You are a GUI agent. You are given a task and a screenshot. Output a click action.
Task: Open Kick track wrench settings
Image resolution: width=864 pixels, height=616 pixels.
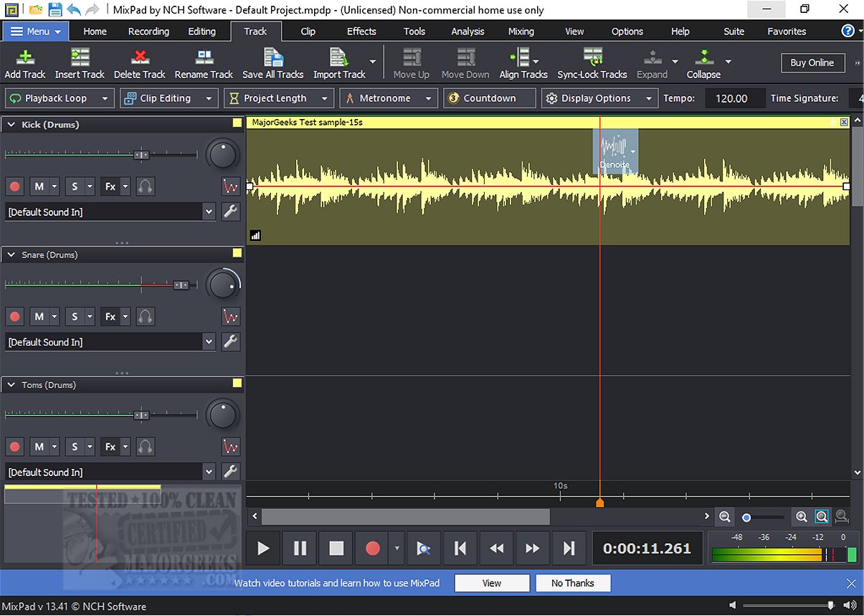coord(231,212)
